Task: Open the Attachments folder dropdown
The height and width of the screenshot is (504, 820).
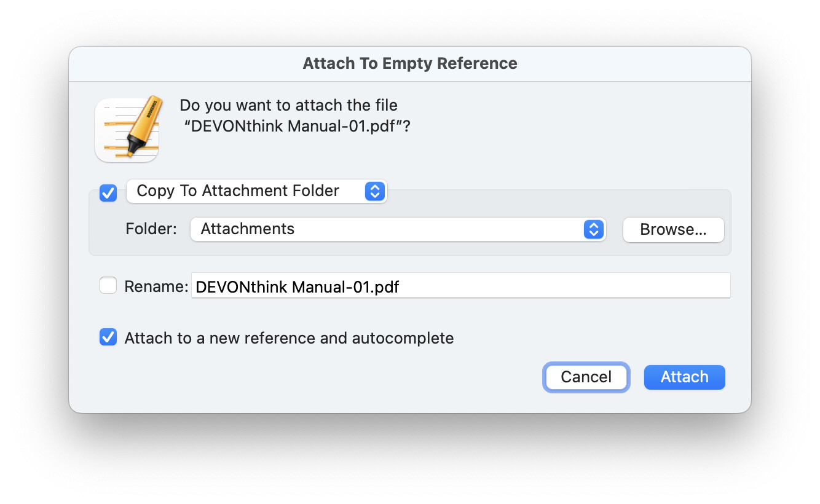Action: click(398, 229)
